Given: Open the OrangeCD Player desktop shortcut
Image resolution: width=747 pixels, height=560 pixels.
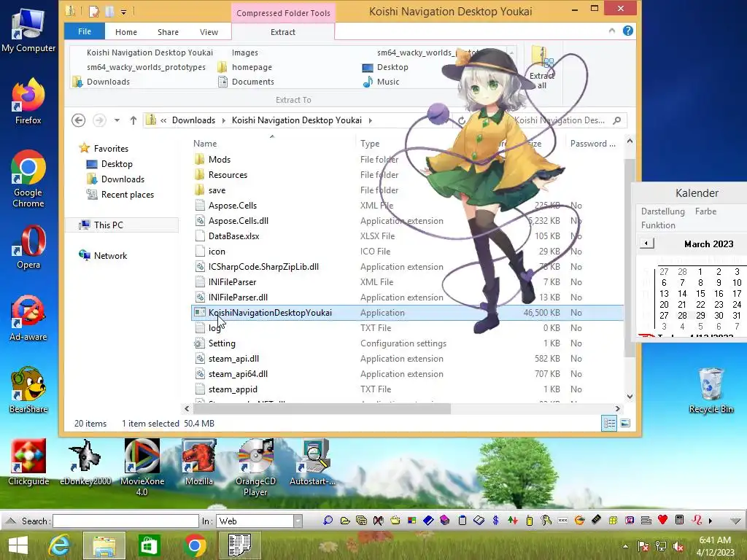Looking at the screenshot, I should (256, 467).
